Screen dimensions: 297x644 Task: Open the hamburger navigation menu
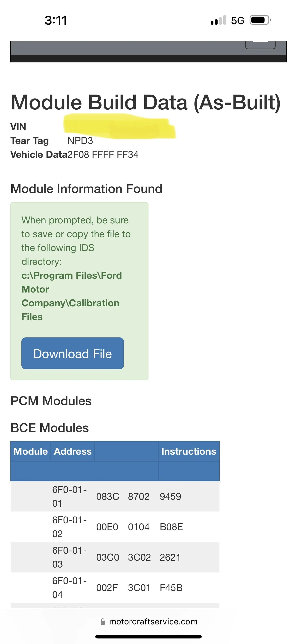(260, 45)
